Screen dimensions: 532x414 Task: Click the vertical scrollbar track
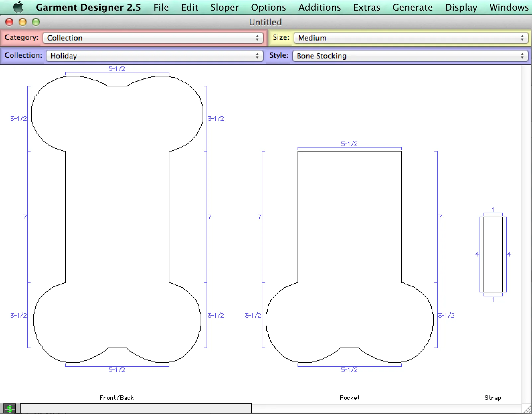(526, 234)
